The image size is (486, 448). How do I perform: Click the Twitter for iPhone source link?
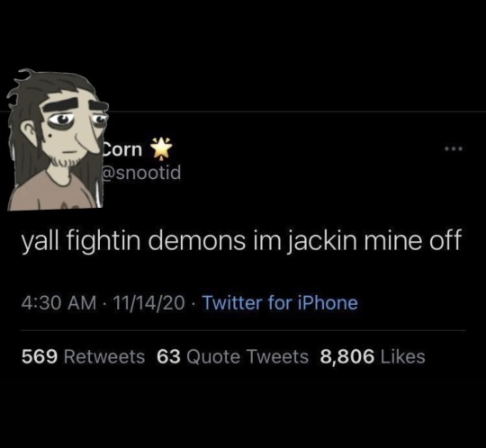pyautogui.click(x=280, y=302)
